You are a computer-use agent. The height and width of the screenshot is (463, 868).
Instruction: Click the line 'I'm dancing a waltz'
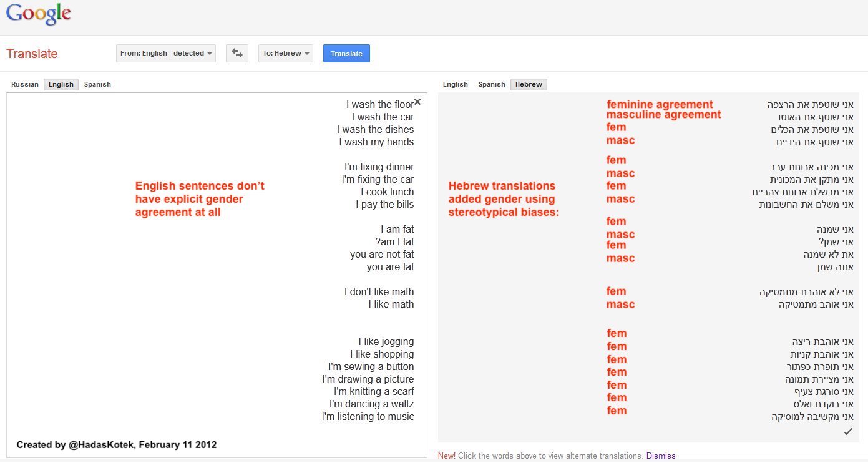(372, 404)
